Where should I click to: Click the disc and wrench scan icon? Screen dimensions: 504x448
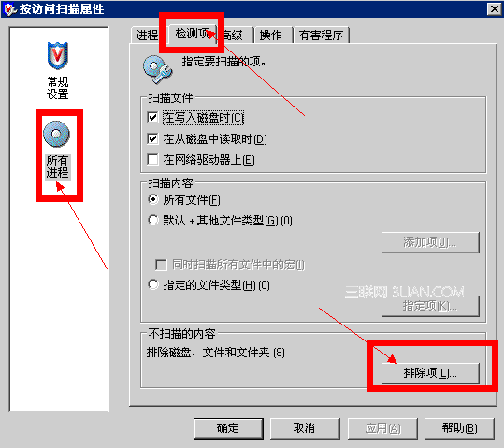point(157,69)
